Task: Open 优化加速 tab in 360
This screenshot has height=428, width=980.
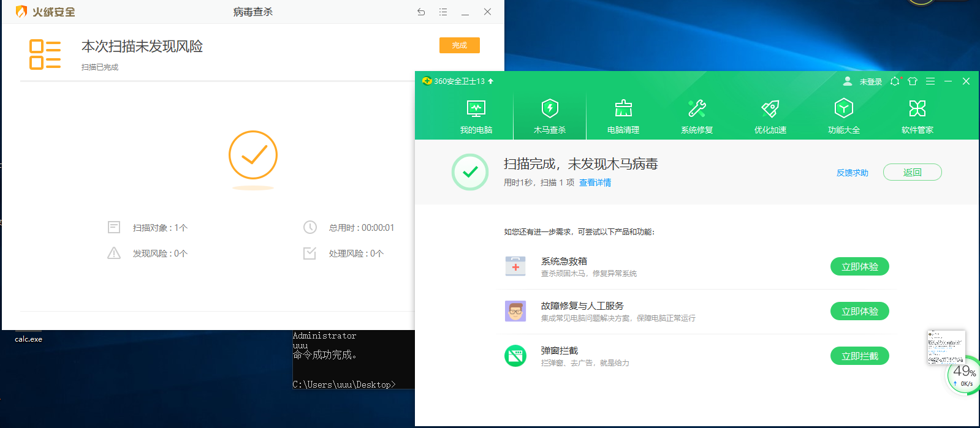Action: click(x=770, y=116)
